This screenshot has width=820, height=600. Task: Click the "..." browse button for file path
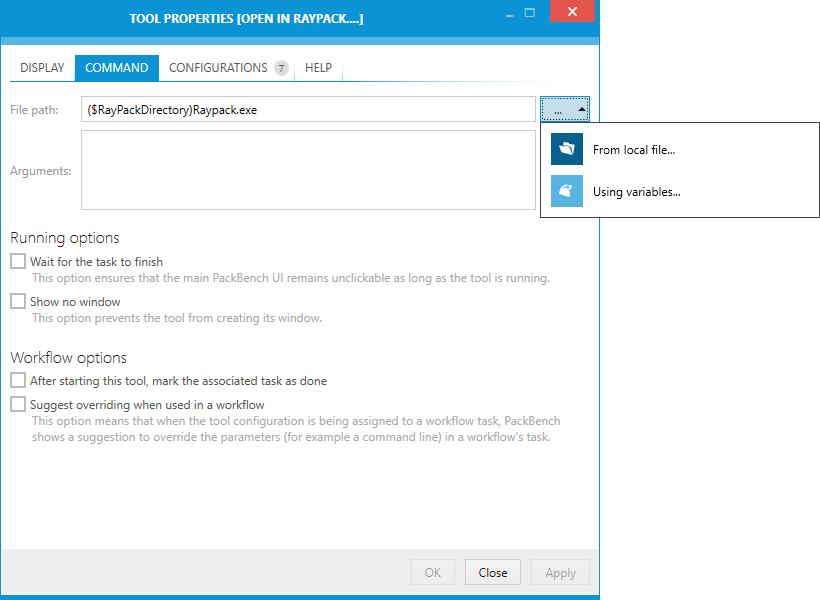pos(560,108)
